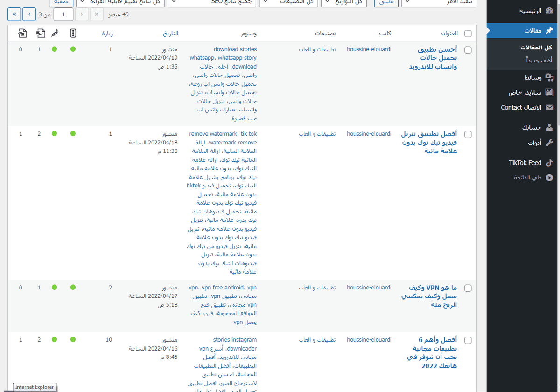Click SEO score dot for the تيك توك post

(73, 134)
